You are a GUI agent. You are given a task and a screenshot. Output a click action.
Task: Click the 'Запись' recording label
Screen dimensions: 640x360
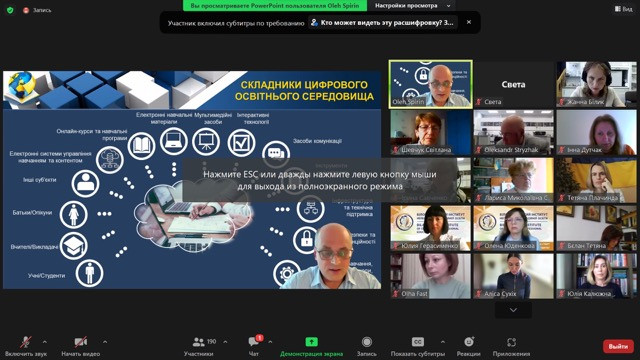(x=42, y=10)
